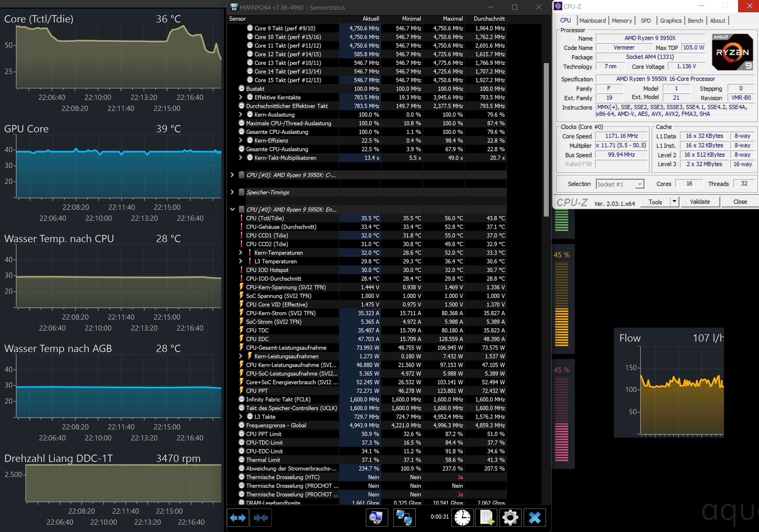Sort by the Aktuell column header
Screen dimensions: 759x532
[x=360, y=19]
